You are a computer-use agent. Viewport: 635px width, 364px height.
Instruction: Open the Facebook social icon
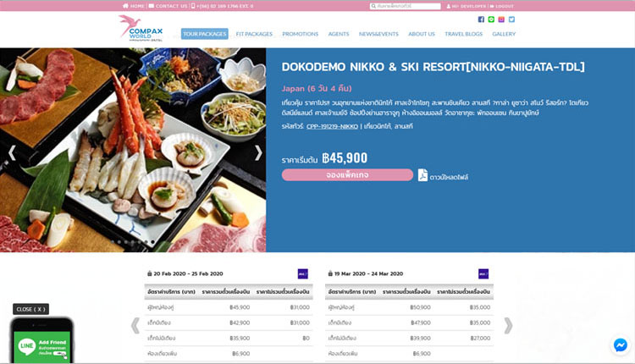click(481, 19)
